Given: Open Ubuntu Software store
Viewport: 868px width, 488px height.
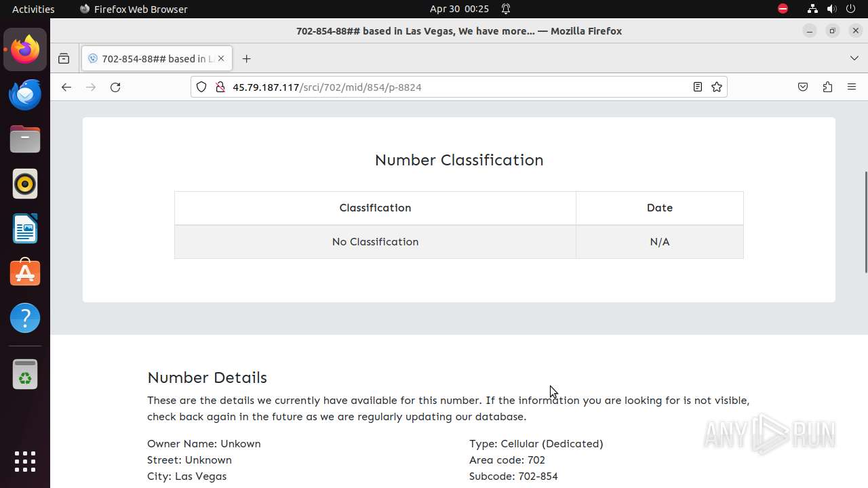Looking at the screenshot, I should pyautogui.click(x=25, y=273).
